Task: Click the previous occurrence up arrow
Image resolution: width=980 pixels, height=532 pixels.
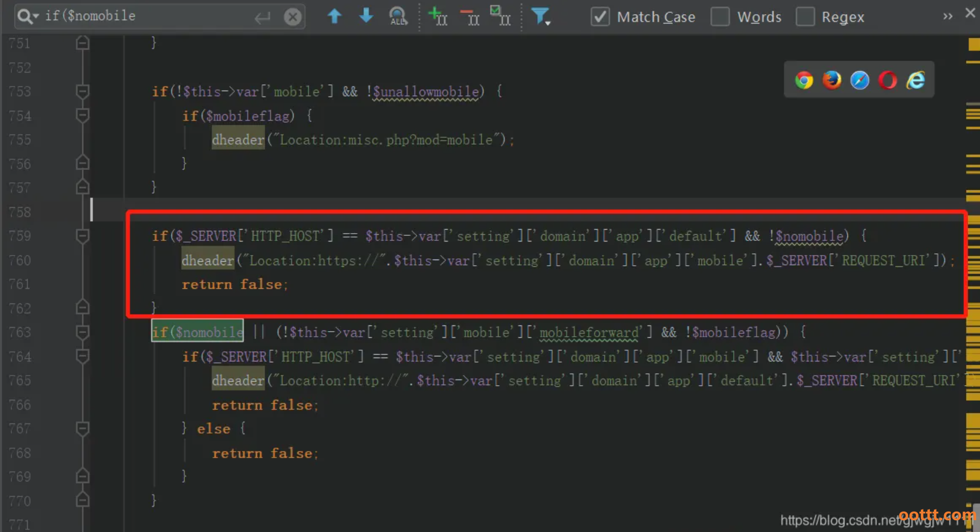Action: 334,16
